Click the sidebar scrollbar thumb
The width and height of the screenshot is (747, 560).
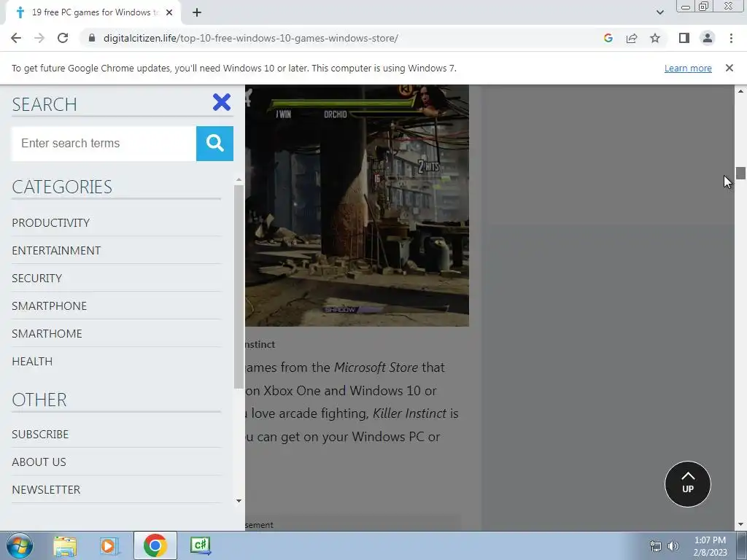pyautogui.click(x=239, y=287)
